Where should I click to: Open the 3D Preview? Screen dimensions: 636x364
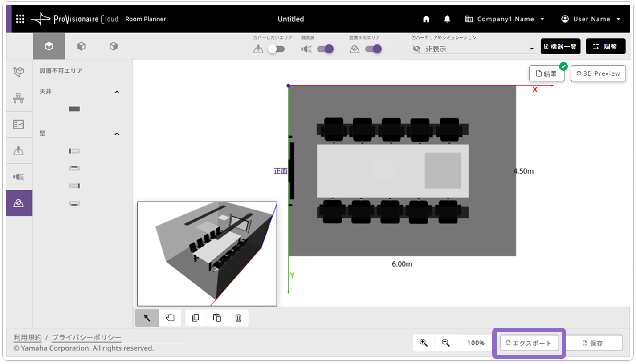coord(598,73)
